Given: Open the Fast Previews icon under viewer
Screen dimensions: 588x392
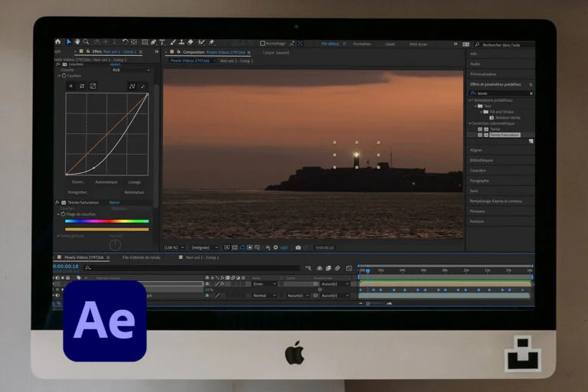Looking at the screenshot, I should click(227, 247).
